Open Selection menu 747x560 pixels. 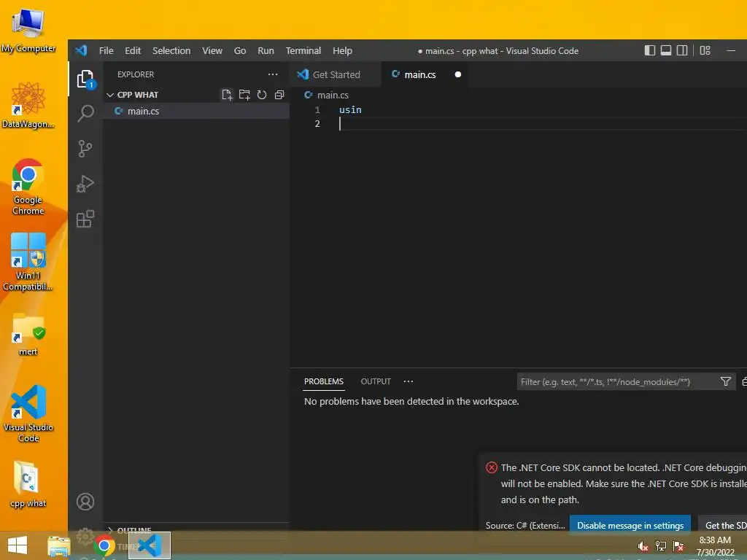tap(171, 50)
